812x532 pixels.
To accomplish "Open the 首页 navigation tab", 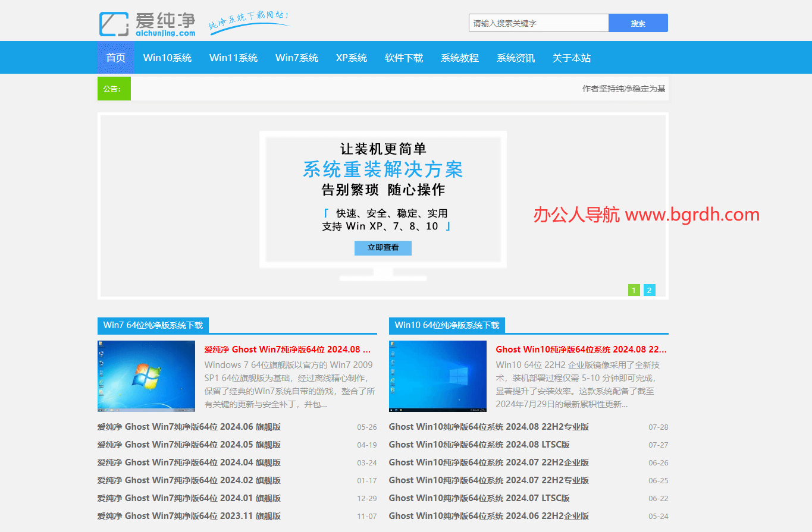I will (x=116, y=58).
